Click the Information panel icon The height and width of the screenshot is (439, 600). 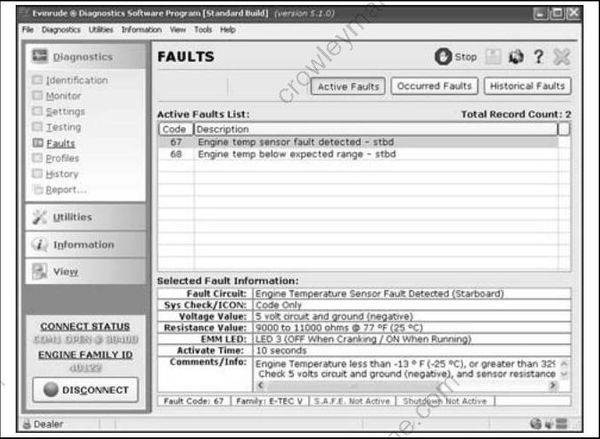39,244
